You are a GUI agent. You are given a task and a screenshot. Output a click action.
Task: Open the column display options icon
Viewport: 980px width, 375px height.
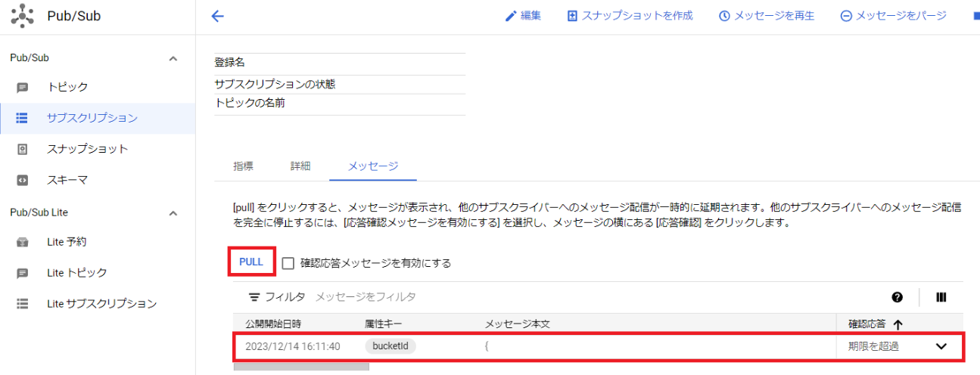[x=941, y=297]
